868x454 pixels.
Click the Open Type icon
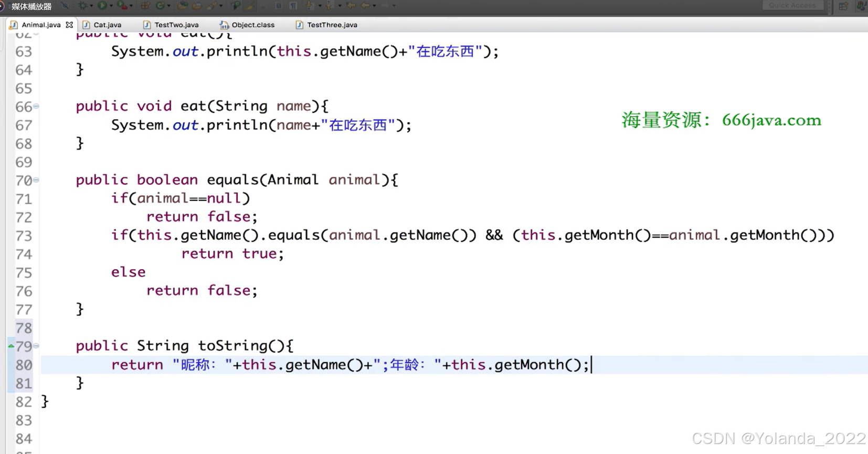click(182, 6)
